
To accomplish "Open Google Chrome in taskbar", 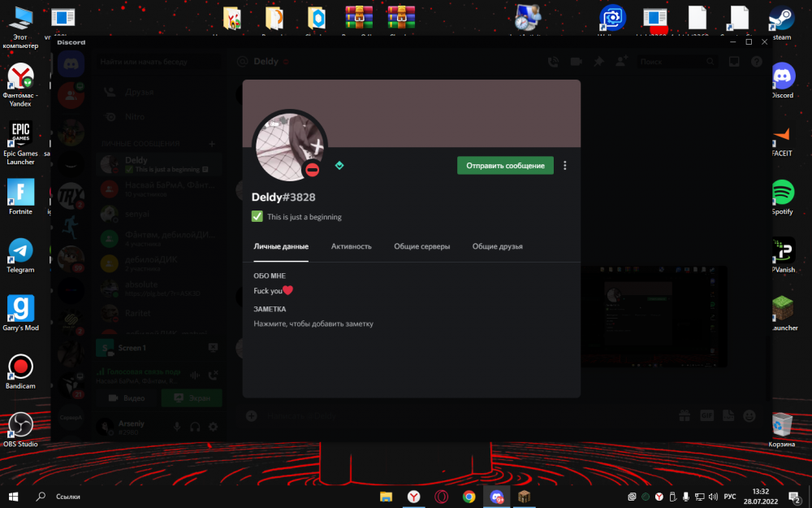I will [x=469, y=497].
